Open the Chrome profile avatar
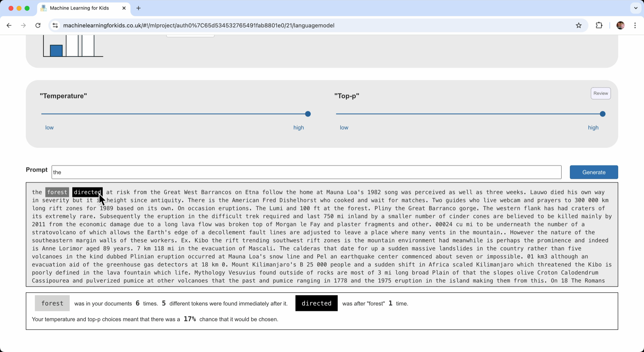The height and width of the screenshot is (352, 644). pyautogui.click(x=620, y=25)
